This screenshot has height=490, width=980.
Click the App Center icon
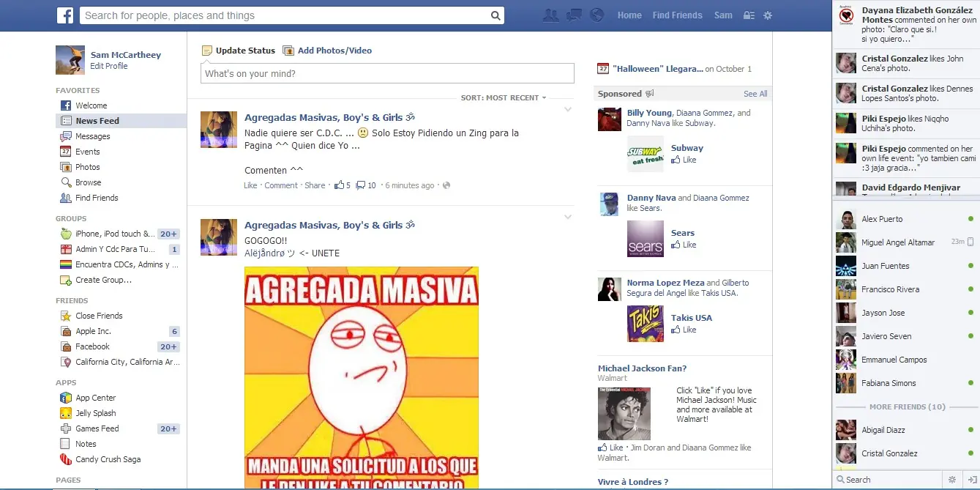(65, 398)
